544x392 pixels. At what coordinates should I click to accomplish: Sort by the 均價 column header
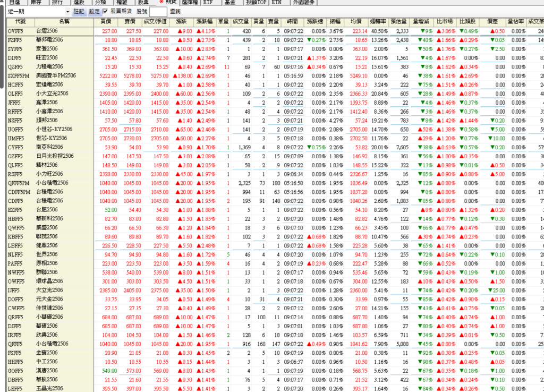(x=356, y=21)
